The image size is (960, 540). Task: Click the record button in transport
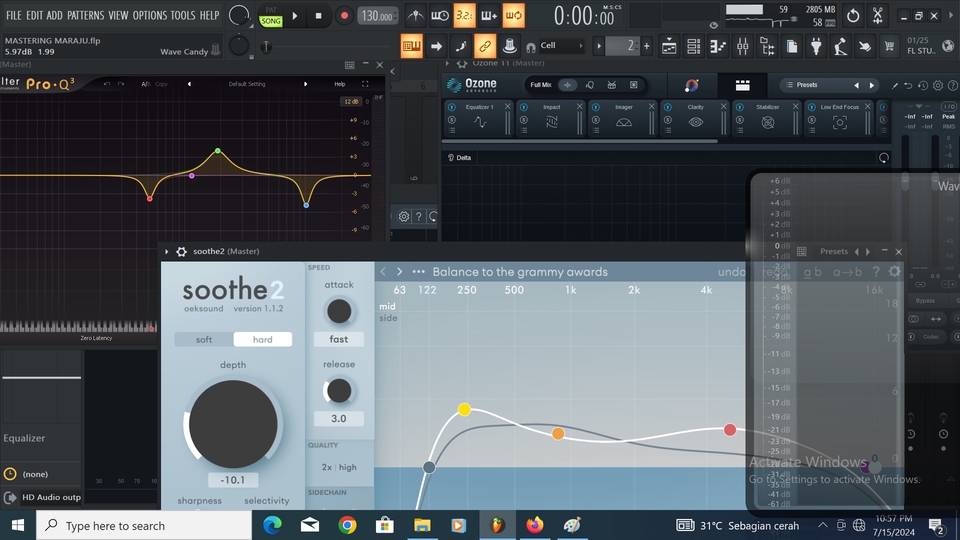click(x=344, y=16)
